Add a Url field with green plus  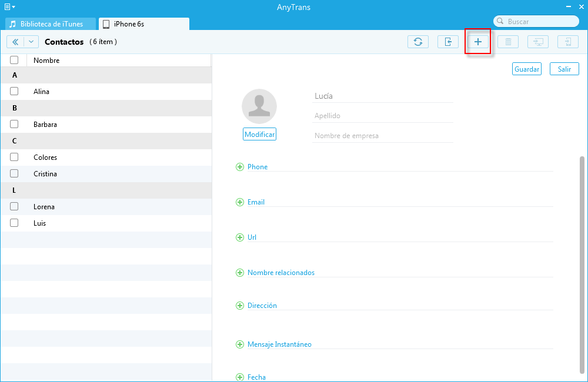pyautogui.click(x=240, y=237)
